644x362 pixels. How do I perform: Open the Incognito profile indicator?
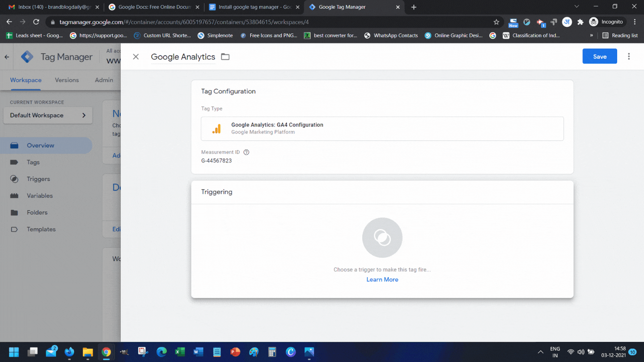click(606, 22)
